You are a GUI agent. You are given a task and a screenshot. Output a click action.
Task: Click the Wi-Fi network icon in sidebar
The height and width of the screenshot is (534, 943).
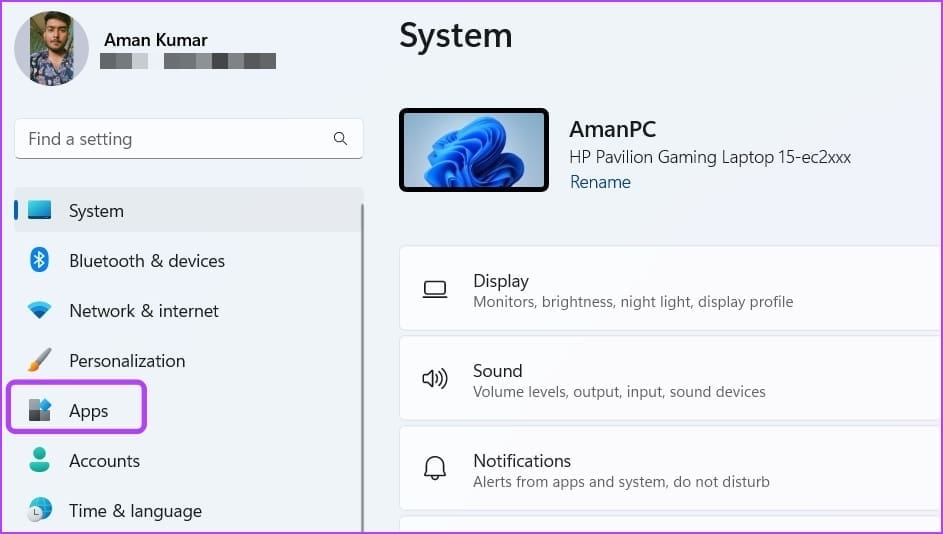[39, 310]
